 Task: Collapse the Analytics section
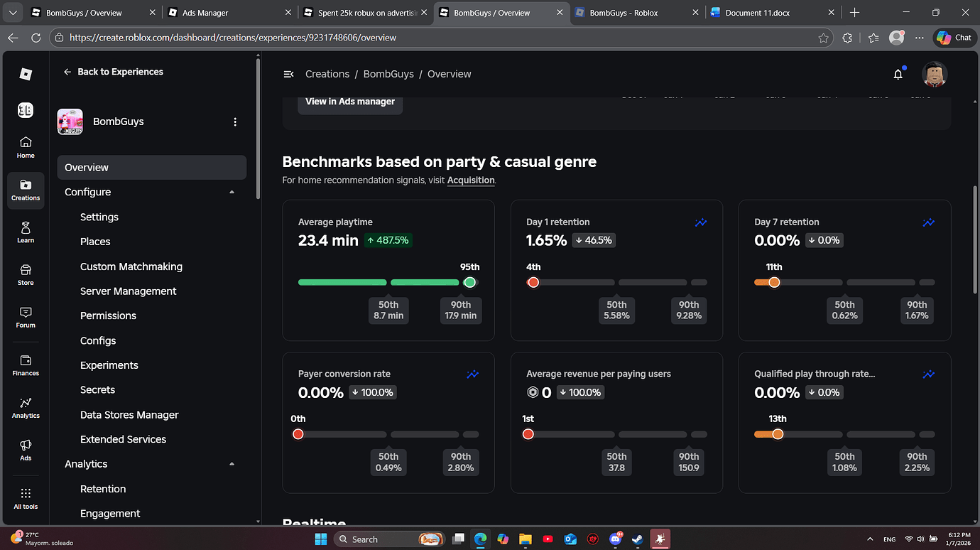(232, 464)
